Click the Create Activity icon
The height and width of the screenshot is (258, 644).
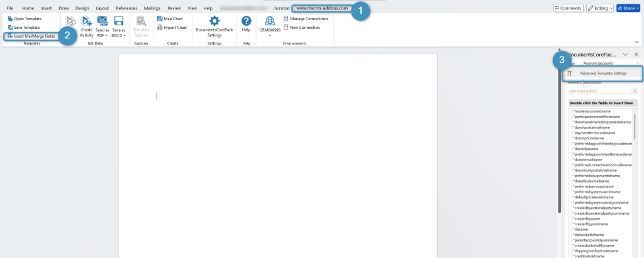tap(86, 22)
